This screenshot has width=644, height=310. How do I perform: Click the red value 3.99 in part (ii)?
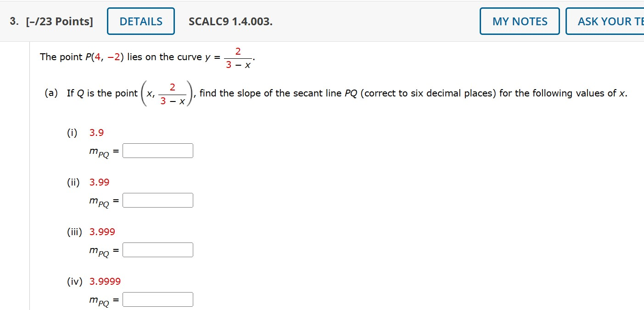[x=99, y=182]
